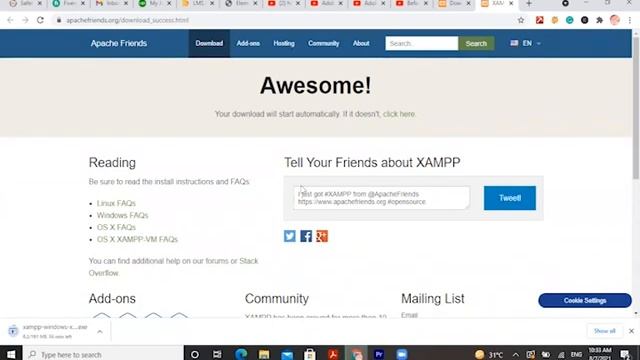Image resolution: width=640 pixels, height=360 pixels.
Task: Click the tweet message text box
Action: tap(381, 198)
